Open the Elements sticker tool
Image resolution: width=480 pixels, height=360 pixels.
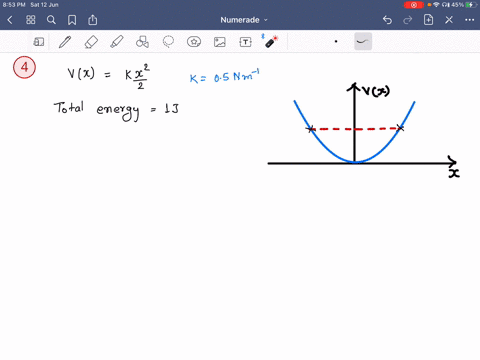tap(194, 42)
